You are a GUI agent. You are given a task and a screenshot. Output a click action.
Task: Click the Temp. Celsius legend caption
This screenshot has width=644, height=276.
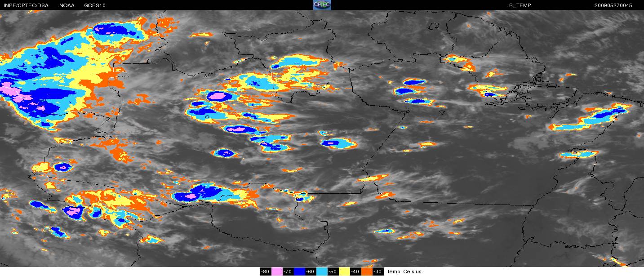point(404,272)
